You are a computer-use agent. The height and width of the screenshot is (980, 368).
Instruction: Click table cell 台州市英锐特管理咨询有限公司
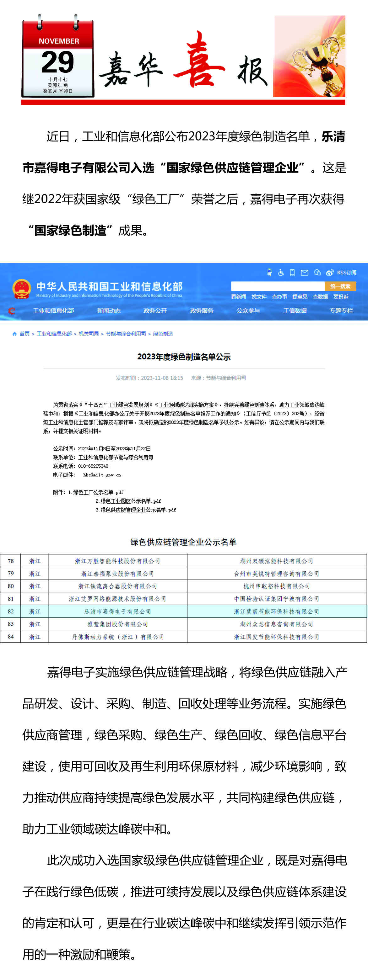(x=277, y=574)
